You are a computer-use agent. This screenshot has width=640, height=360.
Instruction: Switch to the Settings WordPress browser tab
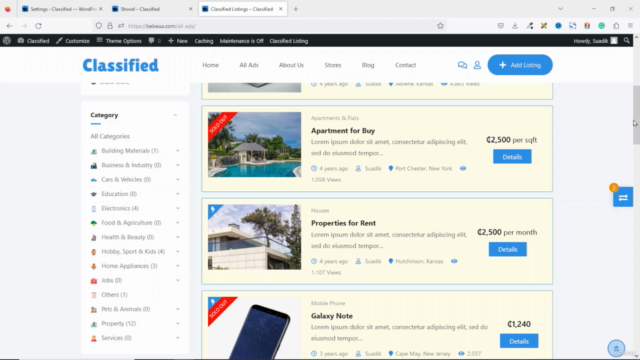pos(62,9)
